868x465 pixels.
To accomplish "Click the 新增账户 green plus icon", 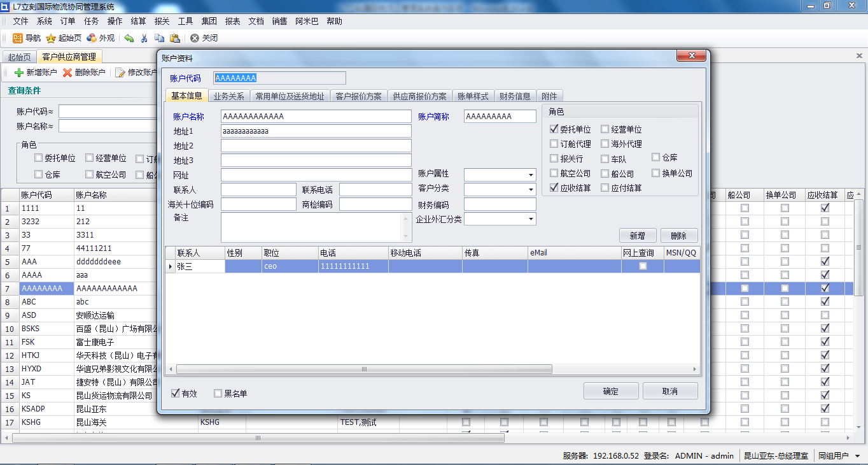I will point(19,73).
